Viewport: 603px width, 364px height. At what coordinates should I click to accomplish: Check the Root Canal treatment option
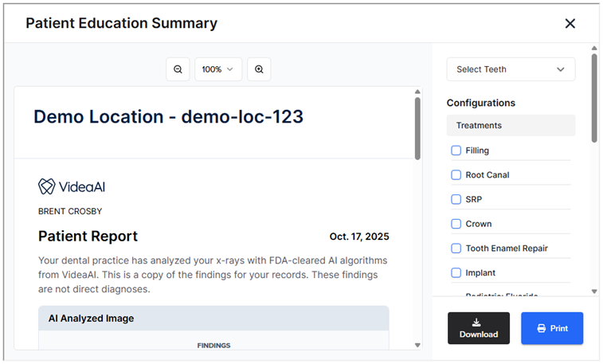[456, 175]
